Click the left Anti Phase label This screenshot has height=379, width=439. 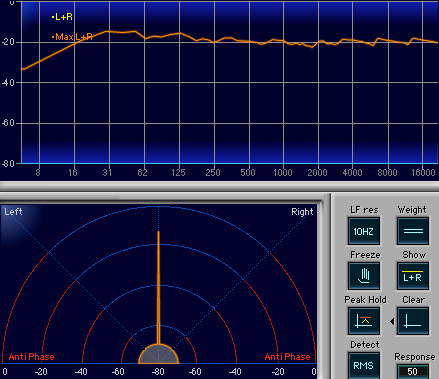pos(31,357)
